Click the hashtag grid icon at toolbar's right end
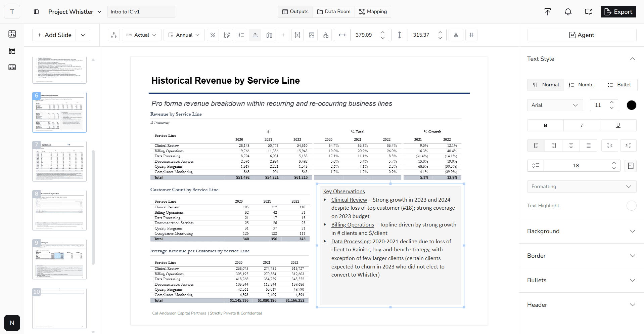 [471, 35]
